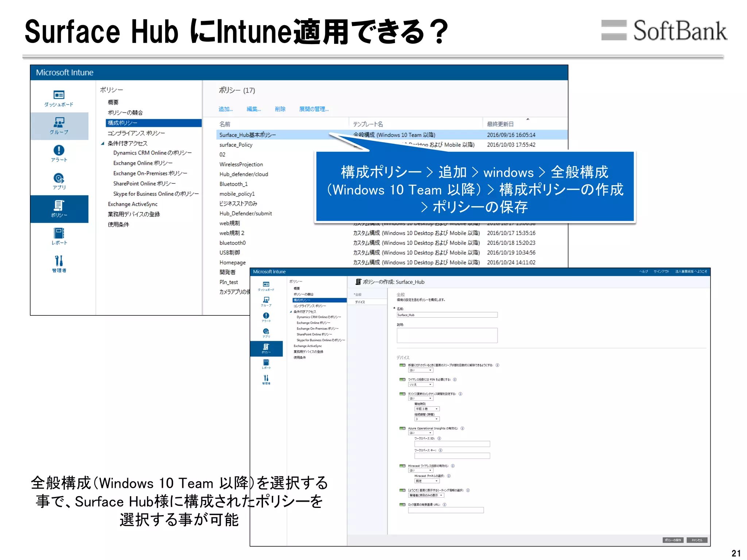Click Admin icon in front policy-creation window
This screenshot has height=560, width=747.
[266, 380]
